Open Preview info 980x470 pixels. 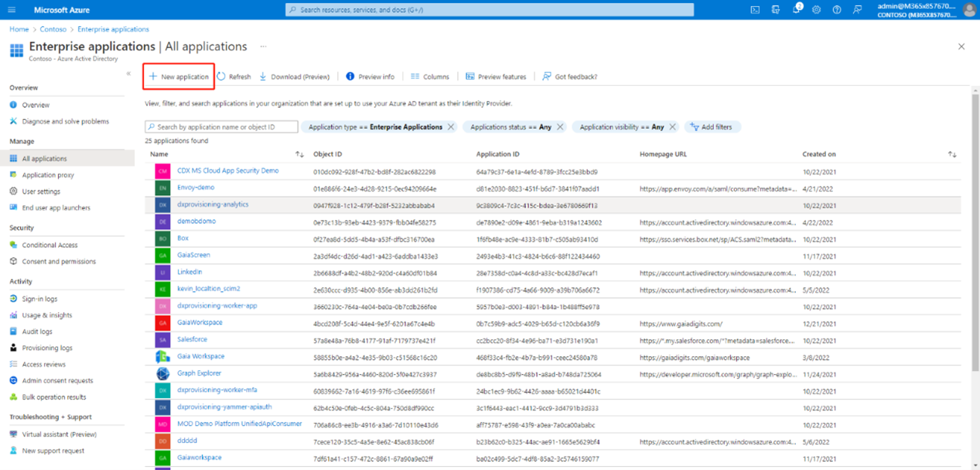pos(370,77)
